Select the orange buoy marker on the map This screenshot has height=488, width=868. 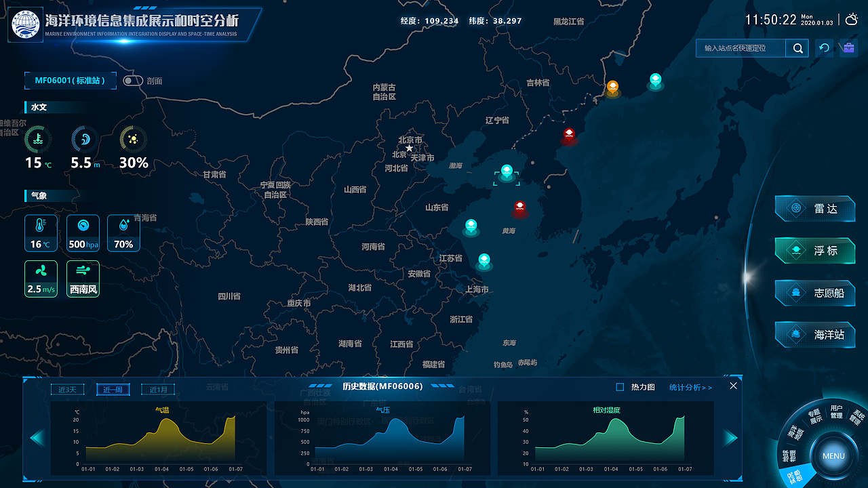(612, 88)
